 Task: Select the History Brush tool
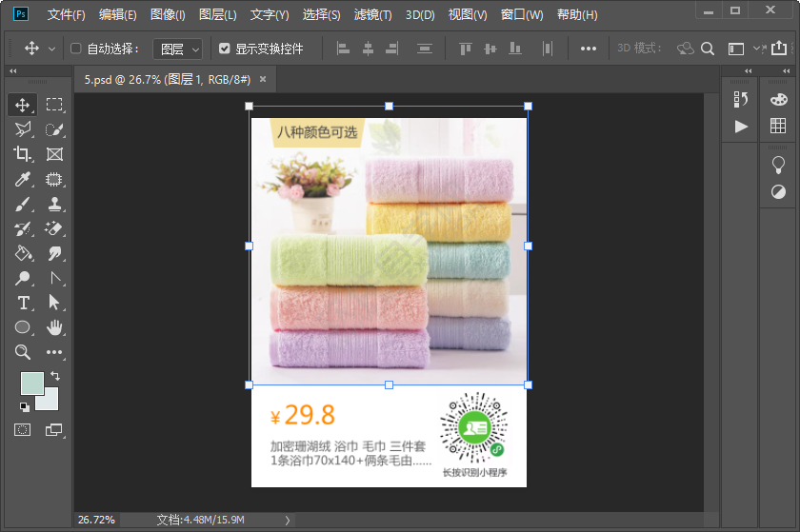click(x=23, y=228)
